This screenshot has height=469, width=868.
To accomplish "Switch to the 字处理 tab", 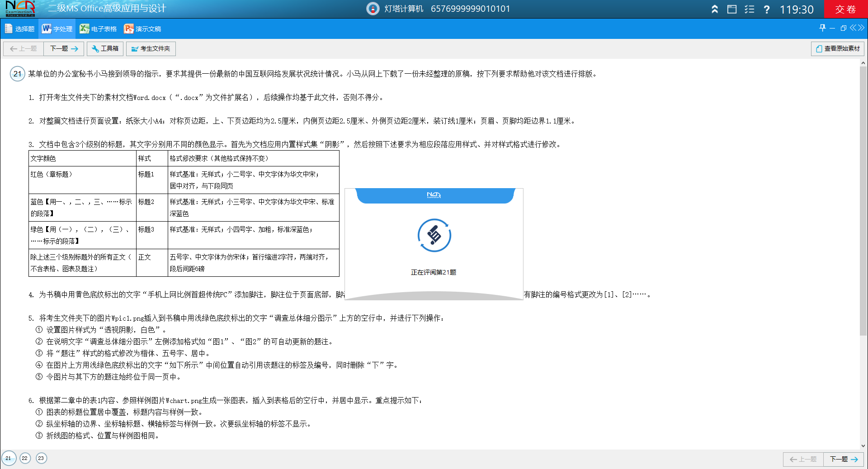I will [57, 28].
